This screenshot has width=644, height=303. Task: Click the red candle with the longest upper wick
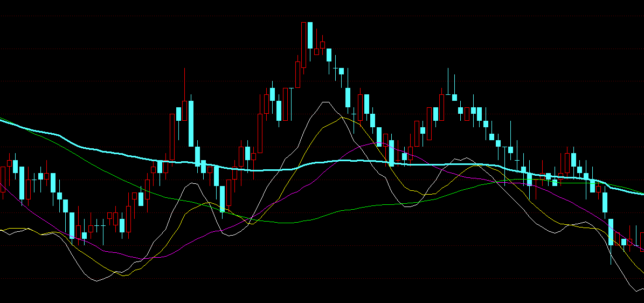pos(184,111)
